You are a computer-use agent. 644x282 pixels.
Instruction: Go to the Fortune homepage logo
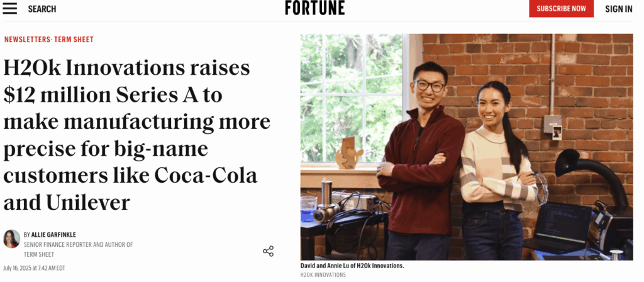pyautogui.click(x=314, y=8)
